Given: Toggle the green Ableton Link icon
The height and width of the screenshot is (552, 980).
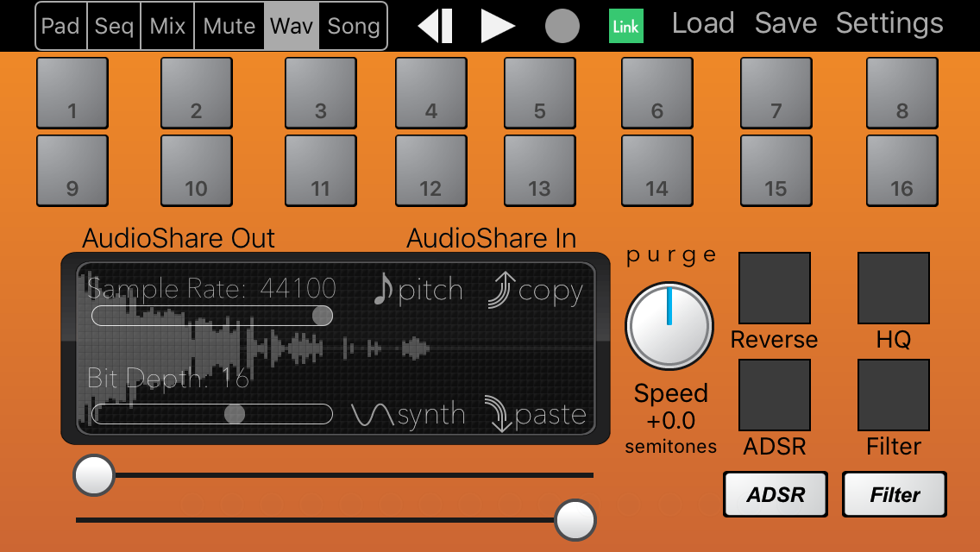Looking at the screenshot, I should (x=625, y=26).
